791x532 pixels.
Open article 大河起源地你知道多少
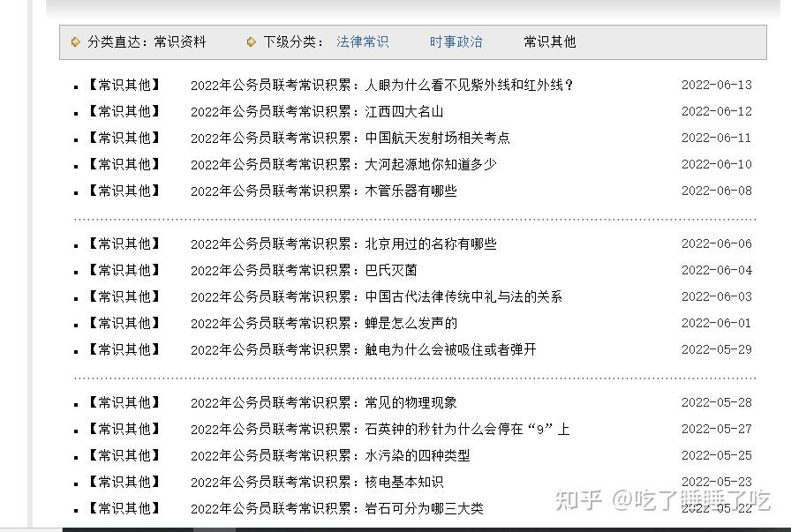[x=343, y=164]
